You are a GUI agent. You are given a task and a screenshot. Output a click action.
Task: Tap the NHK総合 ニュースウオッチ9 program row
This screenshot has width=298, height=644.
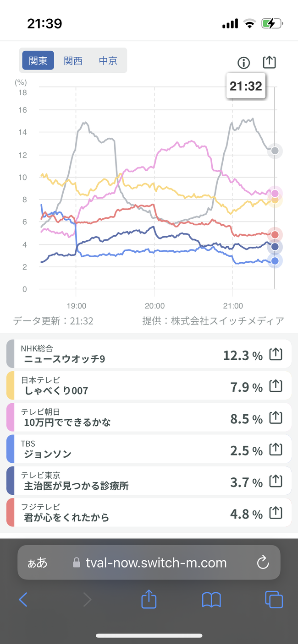[149, 354]
